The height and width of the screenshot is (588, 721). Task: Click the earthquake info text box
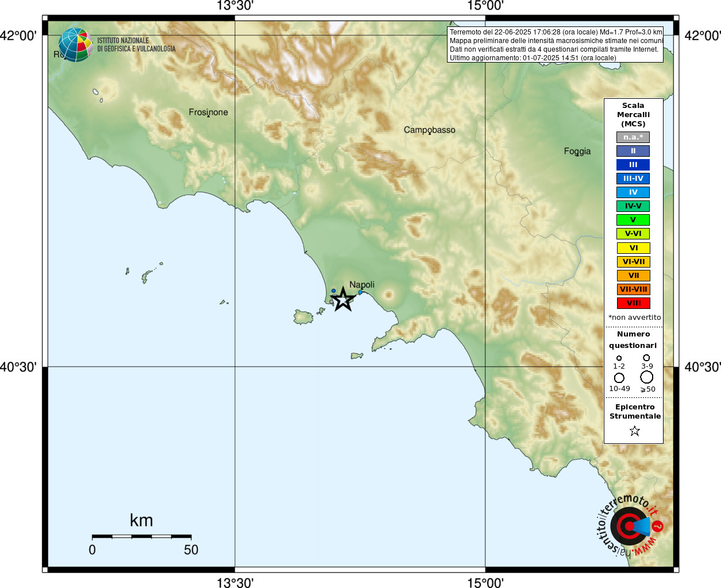click(556, 45)
